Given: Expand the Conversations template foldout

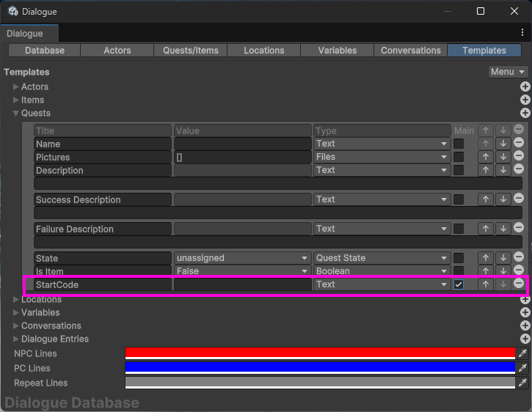Looking at the screenshot, I should tap(15, 325).
